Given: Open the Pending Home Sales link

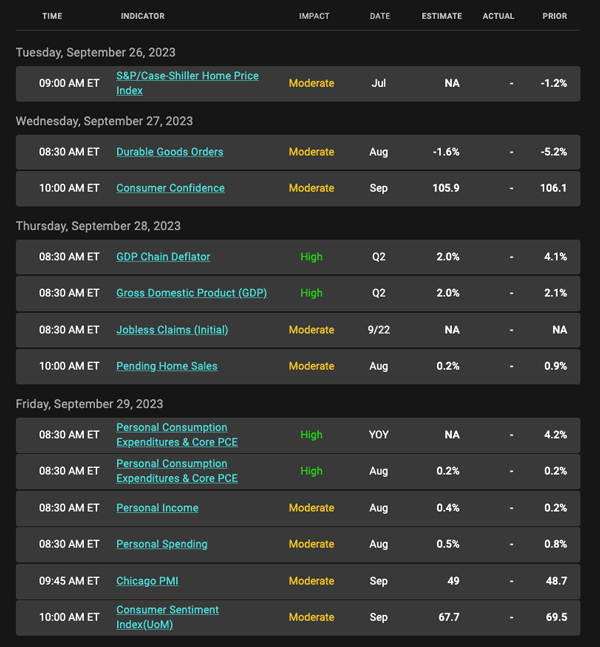Looking at the screenshot, I should click(x=167, y=366).
